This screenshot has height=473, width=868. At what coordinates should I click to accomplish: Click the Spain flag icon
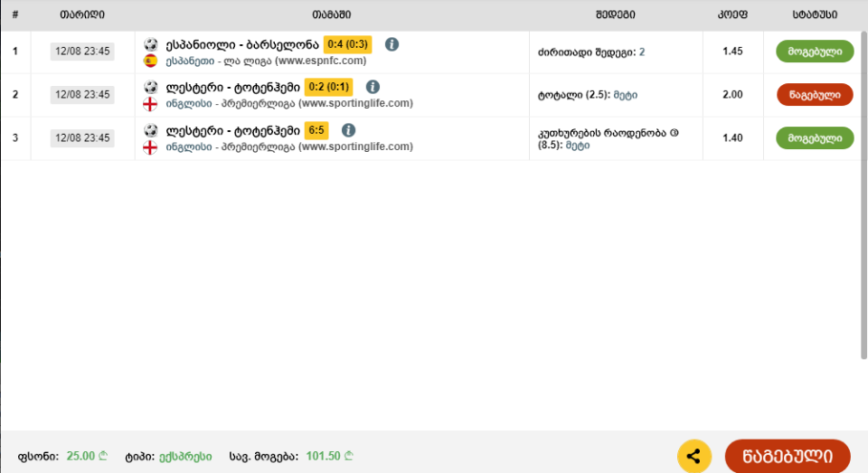[150, 61]
